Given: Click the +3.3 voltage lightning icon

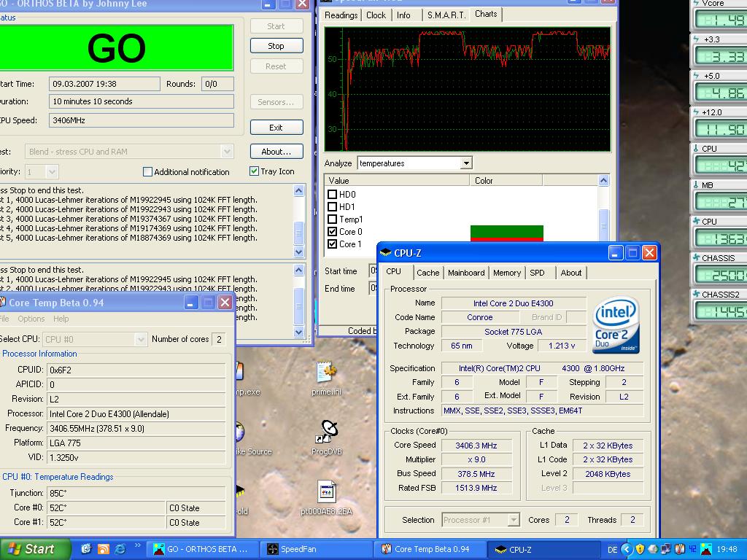Looking at the screenshot, I should pos(696,39).
